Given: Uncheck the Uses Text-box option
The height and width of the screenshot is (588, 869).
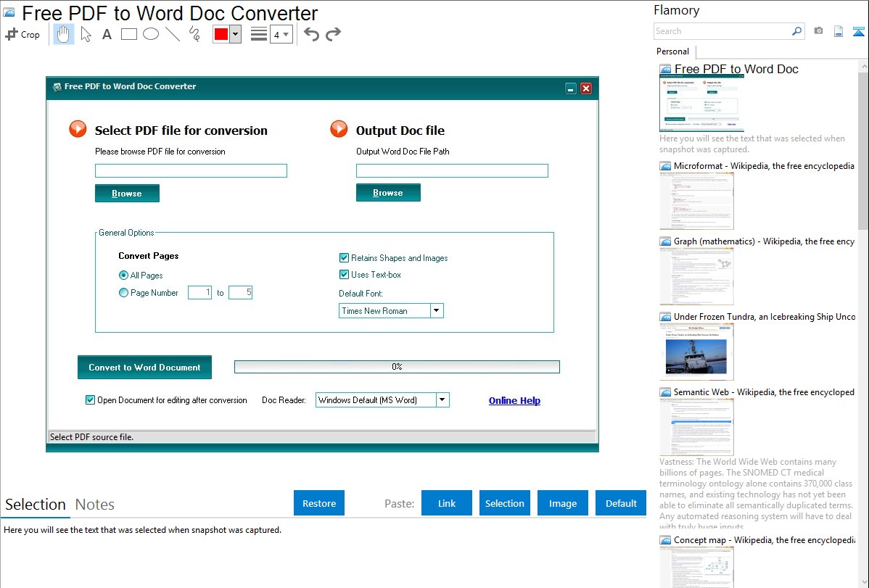Looking at the screenshot, I should (344, 275).
